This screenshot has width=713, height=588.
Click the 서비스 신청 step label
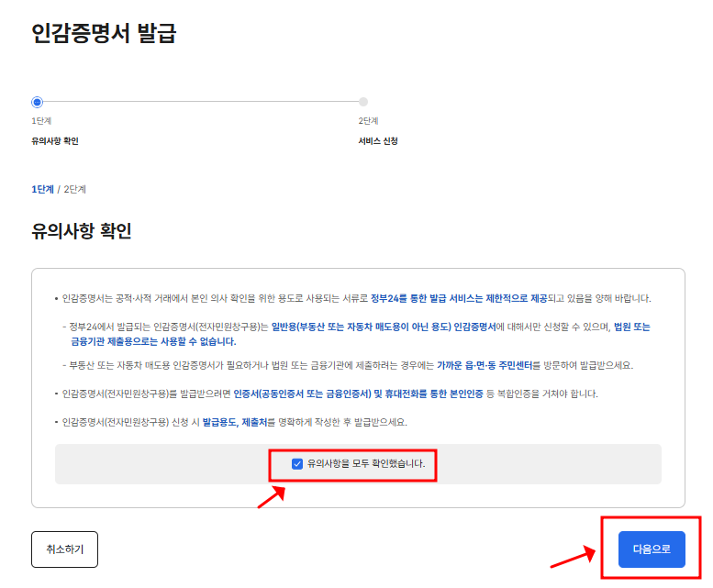[x=378, y=141]
